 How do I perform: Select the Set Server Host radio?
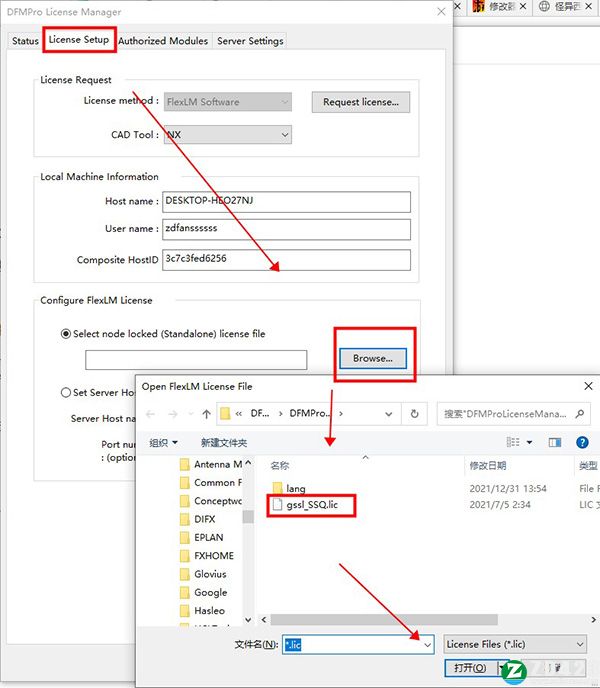[x=66, y=392]
